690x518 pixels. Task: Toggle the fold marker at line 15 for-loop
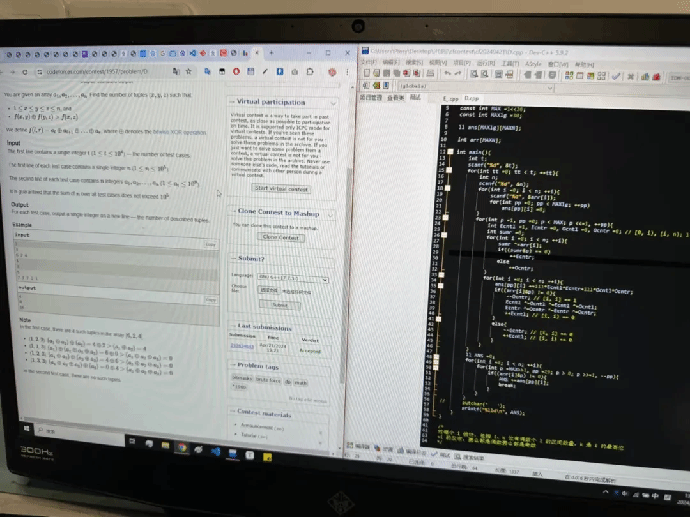tap(449, 170)
